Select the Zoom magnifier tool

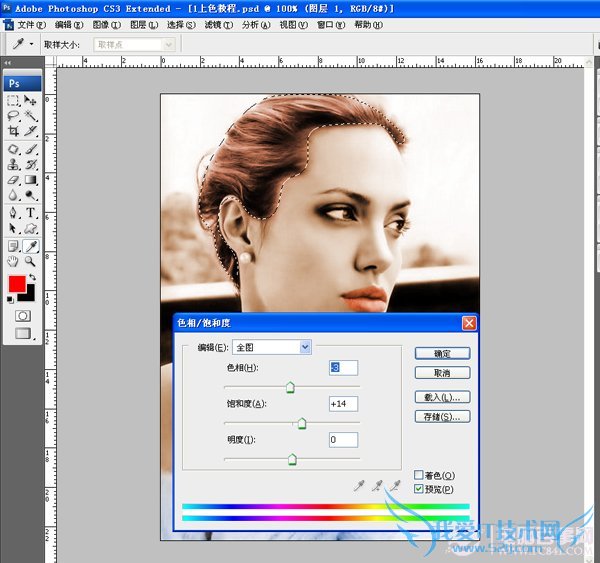(x=31, y=260)
